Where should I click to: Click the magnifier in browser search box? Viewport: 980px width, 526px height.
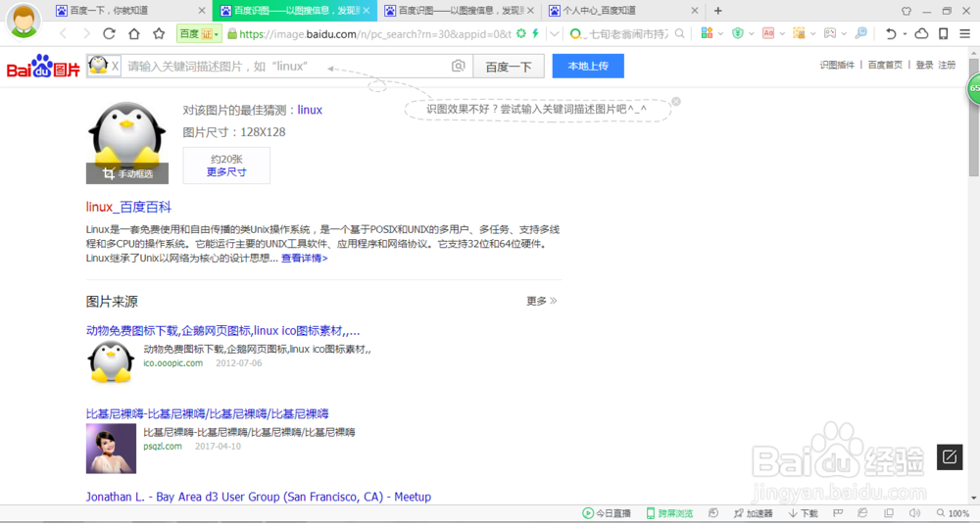[x=679, y=33]
